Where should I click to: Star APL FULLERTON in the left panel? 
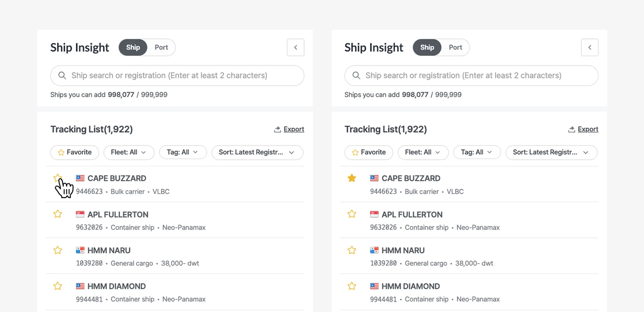point(58,214)
